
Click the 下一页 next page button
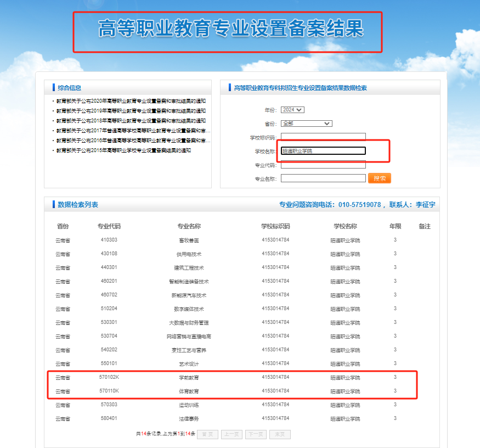click(256, 434)
